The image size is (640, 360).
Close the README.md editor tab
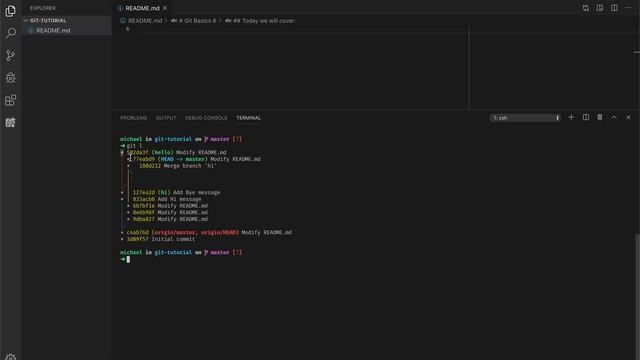[x=165, y=8]
